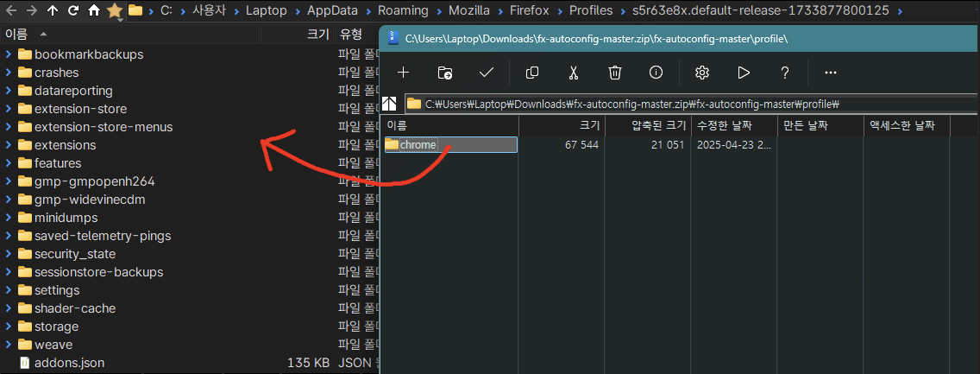Click the archive icon in the title bar
The image size is (980, 374).
tap(393, 38)
